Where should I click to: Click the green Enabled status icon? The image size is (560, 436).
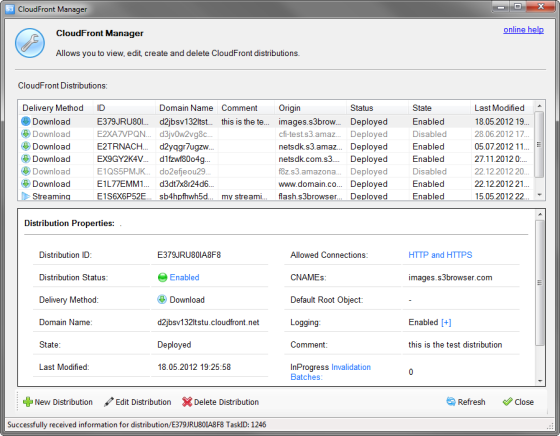[162, 277]
